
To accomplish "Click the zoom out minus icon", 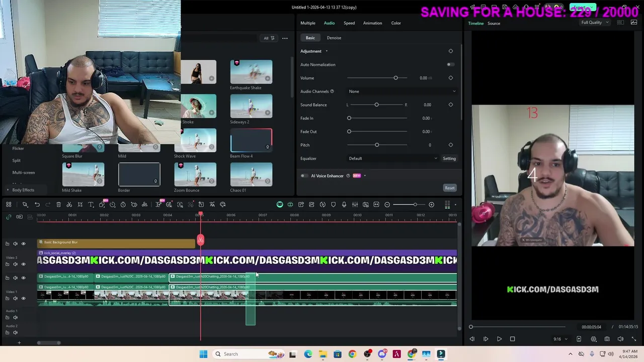I will (x=387, y=205).
